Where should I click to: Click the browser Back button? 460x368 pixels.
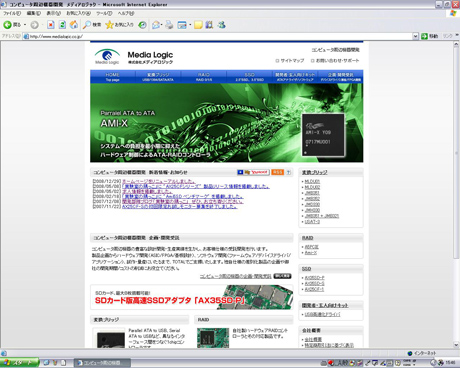coord(12,25)
